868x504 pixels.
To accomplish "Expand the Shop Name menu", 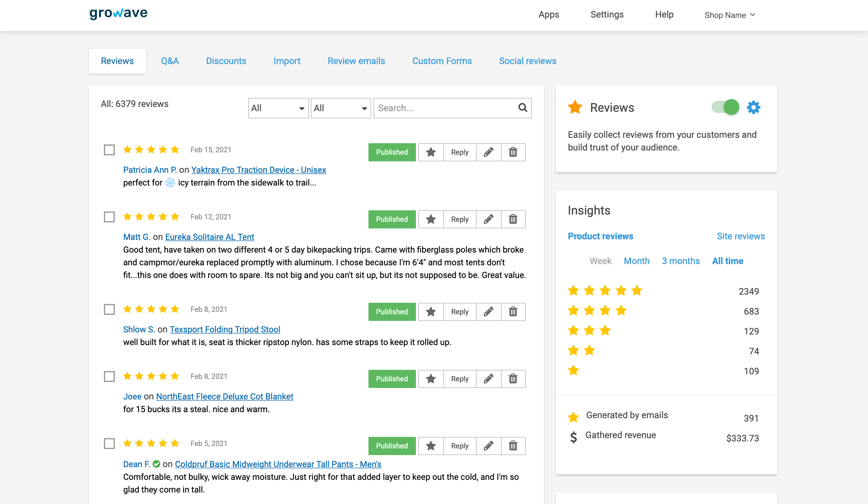I will coord(730,15).
